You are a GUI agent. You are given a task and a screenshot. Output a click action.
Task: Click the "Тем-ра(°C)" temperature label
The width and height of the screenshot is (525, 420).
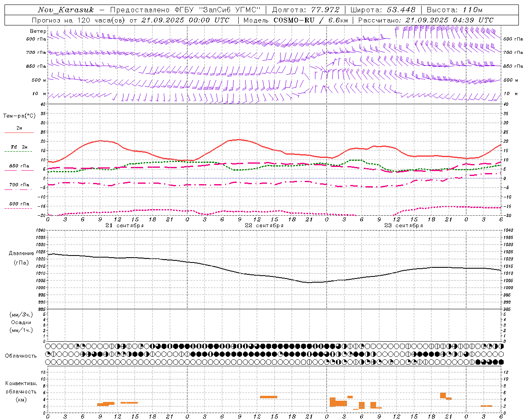(x=19, y=116)
